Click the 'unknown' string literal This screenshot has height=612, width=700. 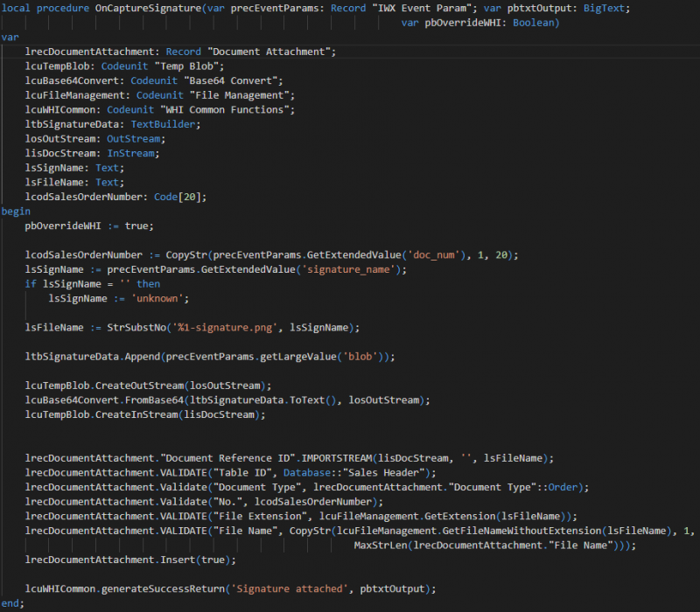[x=157, y=298]
